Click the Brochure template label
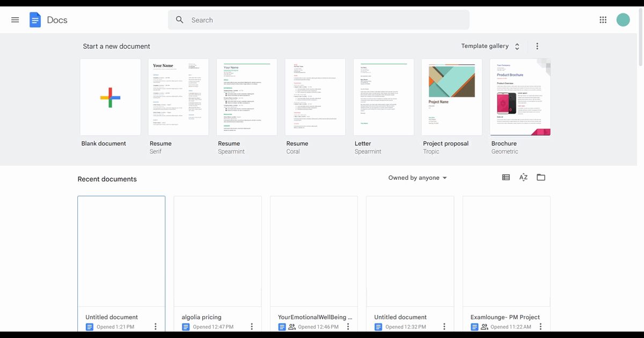Screen dimensions: 644x338 [504, 143]
